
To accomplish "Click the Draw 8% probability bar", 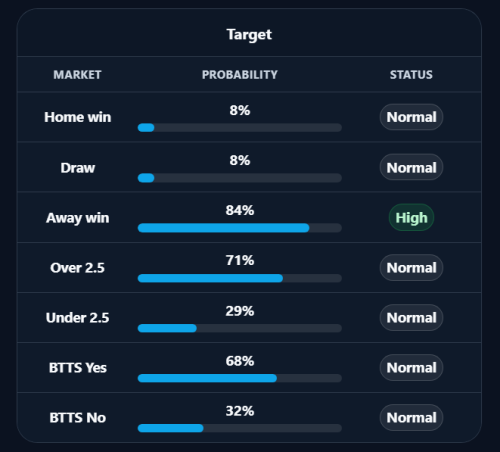I will point(240,178).
